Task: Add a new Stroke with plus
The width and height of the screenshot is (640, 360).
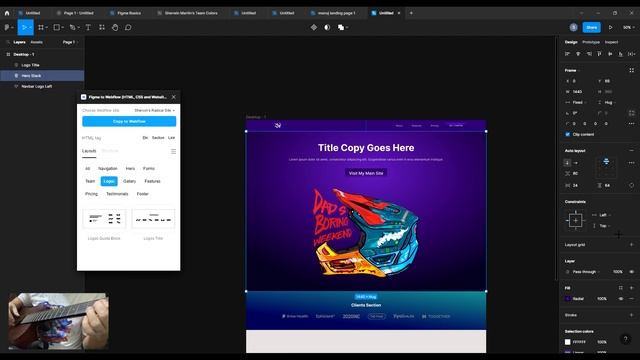Action: click(x=631, y=315)
